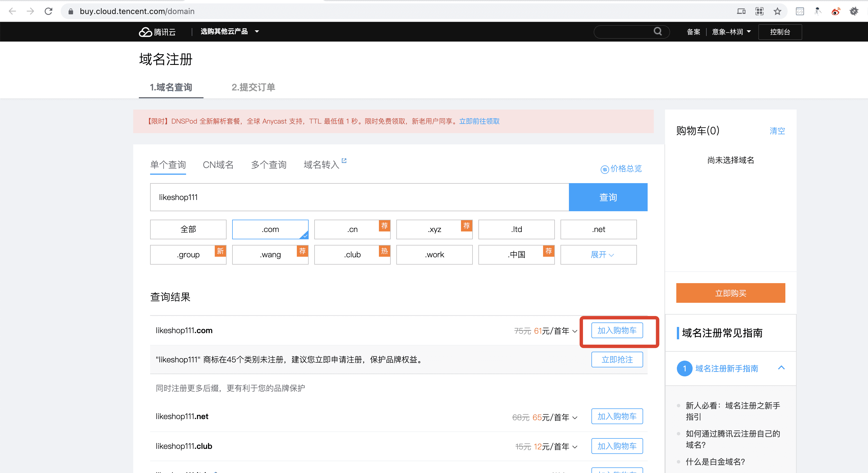This screenshot has width=868, height=473.
Task: Switch to the CN域名 tab
Action: click(x=218, y=165)
